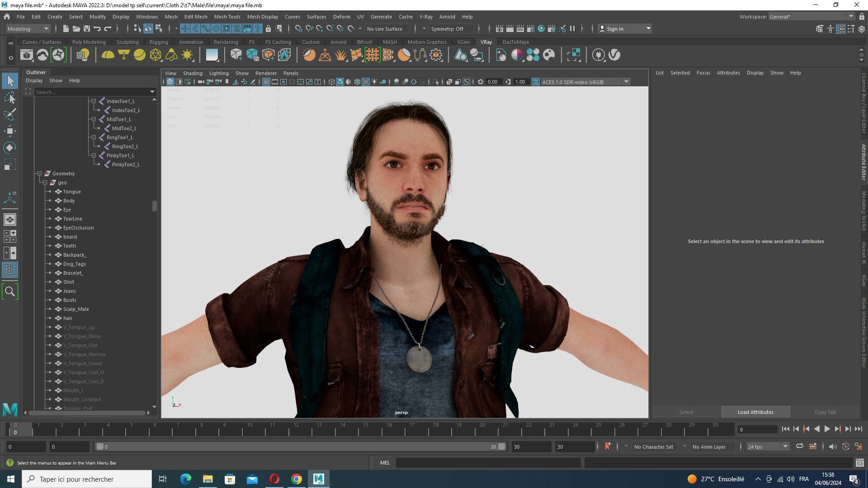Toggle viewport grid display
The height and width of the screenshot is (488, 868).
point(266,82)
